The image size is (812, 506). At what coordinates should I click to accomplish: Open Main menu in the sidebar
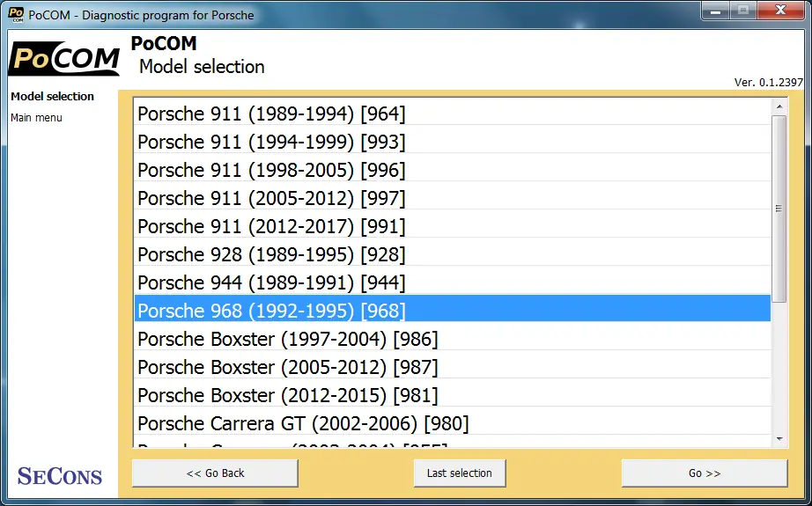point(36,118)
